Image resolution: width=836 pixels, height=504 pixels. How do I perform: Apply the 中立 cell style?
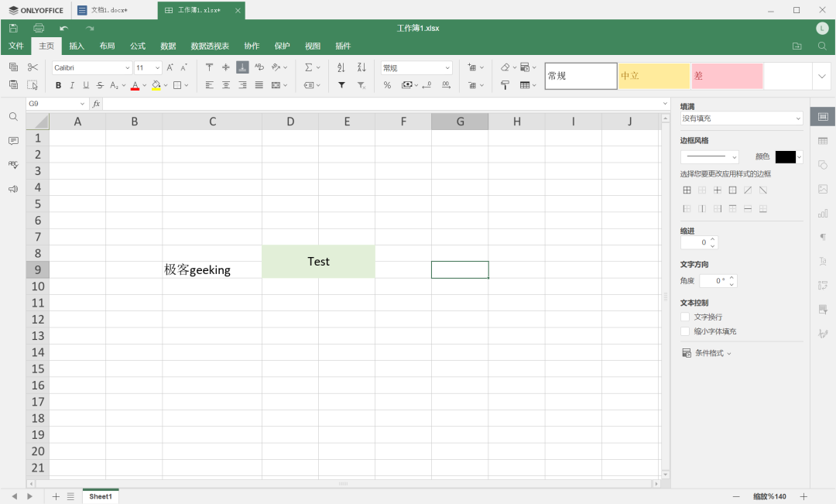(x=653, y=76)
